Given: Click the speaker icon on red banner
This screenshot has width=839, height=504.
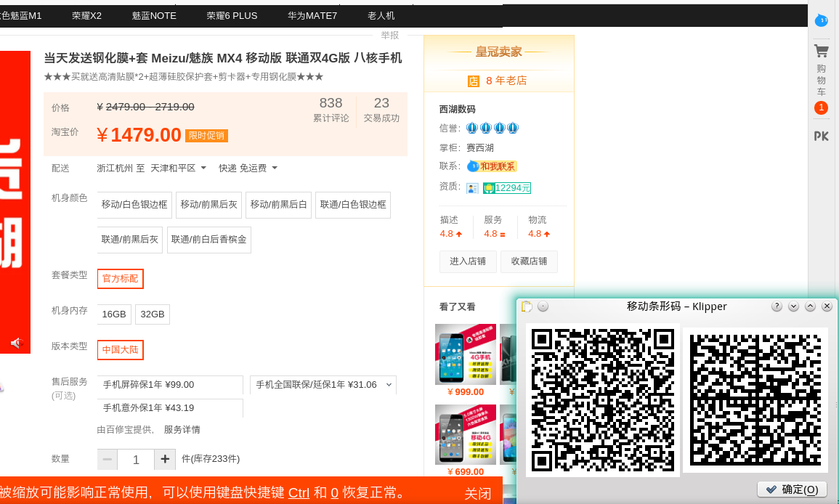Looking at the screenshot, I should point(17,343).
